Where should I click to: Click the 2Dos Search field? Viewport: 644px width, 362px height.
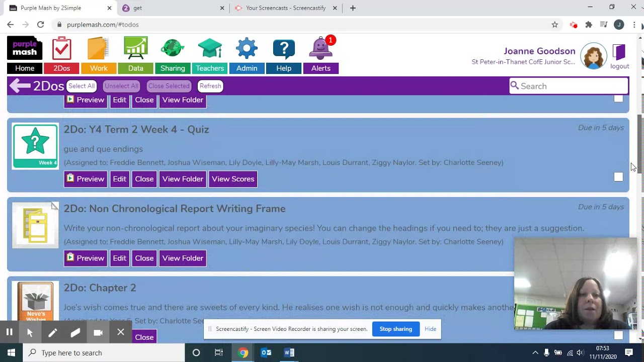click(x=569, y=86)
